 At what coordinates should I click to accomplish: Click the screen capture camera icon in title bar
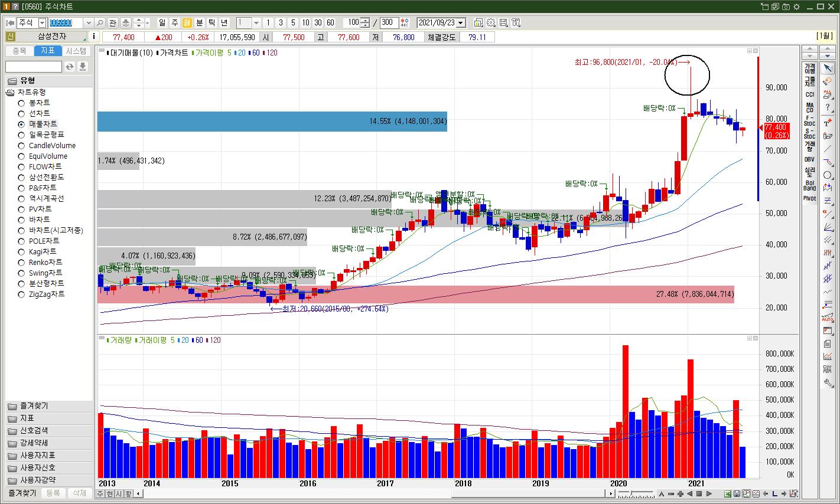coord(786,6)
